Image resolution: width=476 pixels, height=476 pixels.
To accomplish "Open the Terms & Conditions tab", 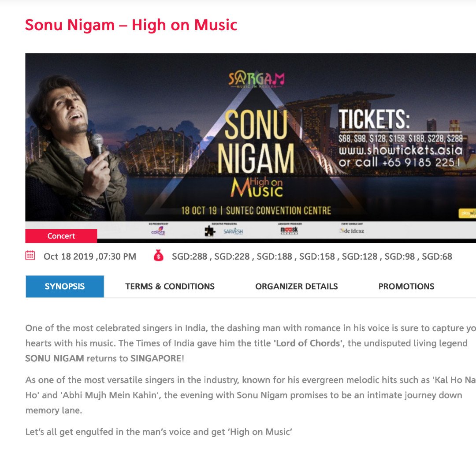I will tap(170, 286).
